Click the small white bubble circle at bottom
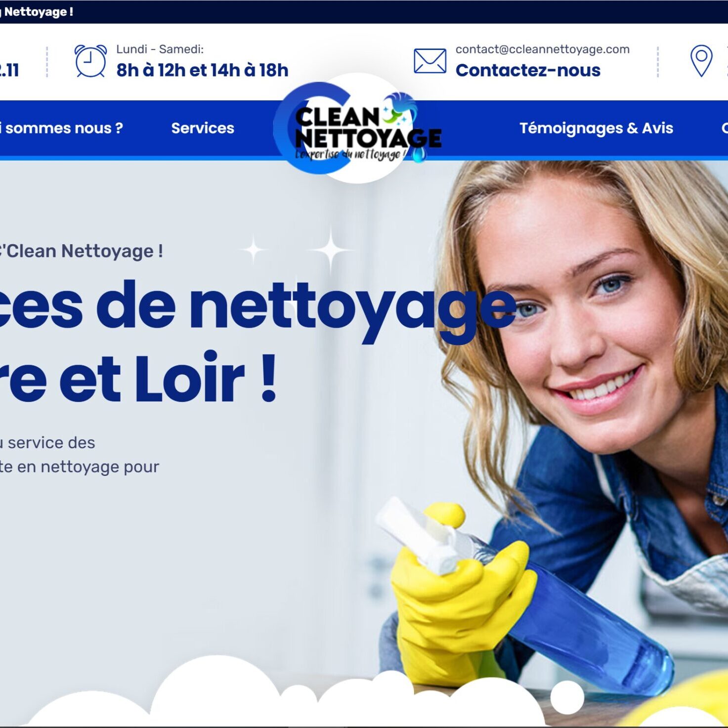728x728 pixels. (567, 697)
